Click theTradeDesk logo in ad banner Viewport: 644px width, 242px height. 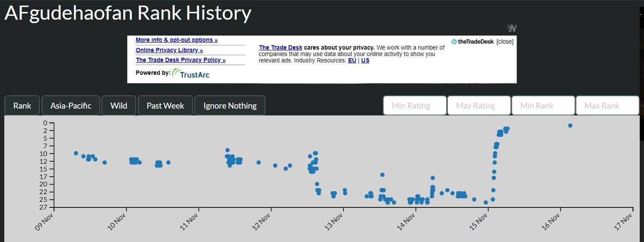tap(473, 41)
